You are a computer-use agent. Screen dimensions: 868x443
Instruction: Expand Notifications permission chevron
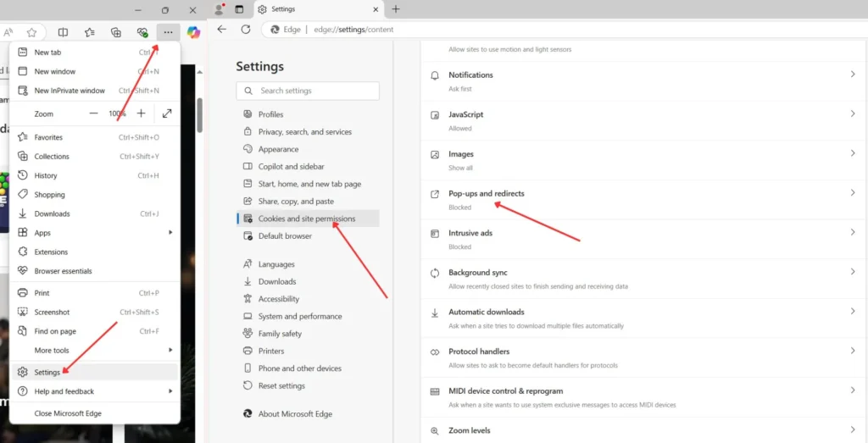pos(853,74)
